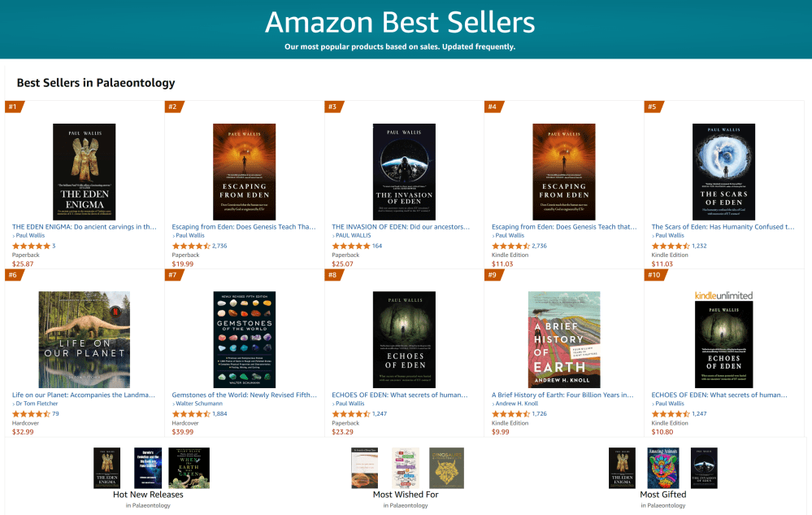Select the Gemstones of the World cover image

244,339
